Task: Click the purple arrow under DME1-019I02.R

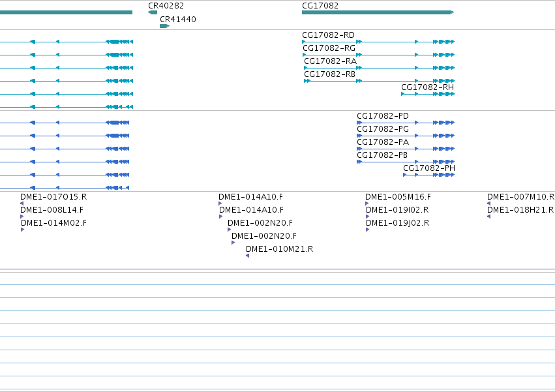Action: click(x=367, y=217)
